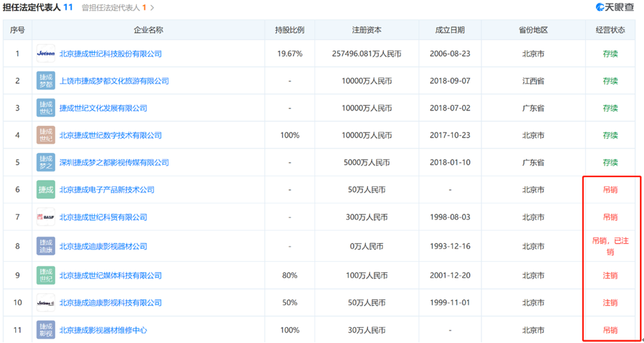Screen dimensions: 644x343
Task: Click the 19.67% shareholding cell
Action: point(289,53)
